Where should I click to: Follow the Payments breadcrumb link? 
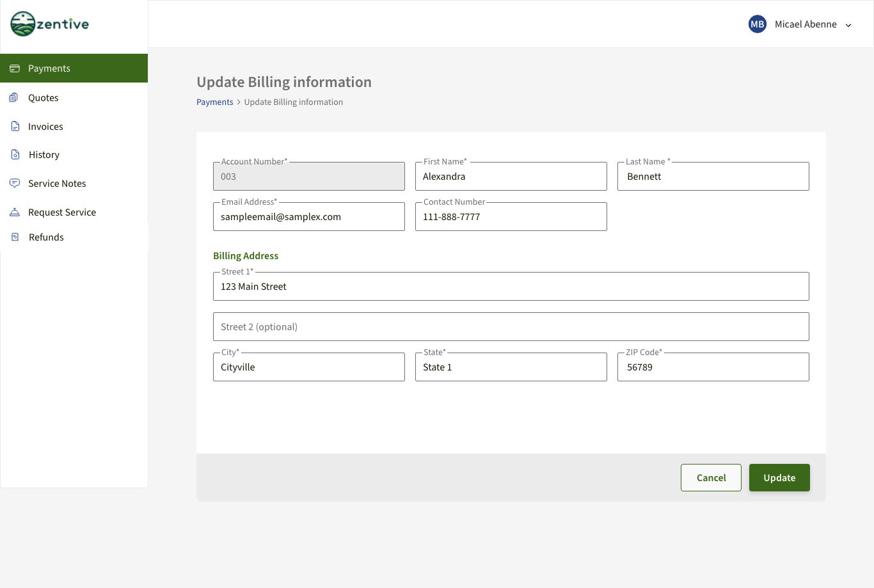click(x=214, y=102)
